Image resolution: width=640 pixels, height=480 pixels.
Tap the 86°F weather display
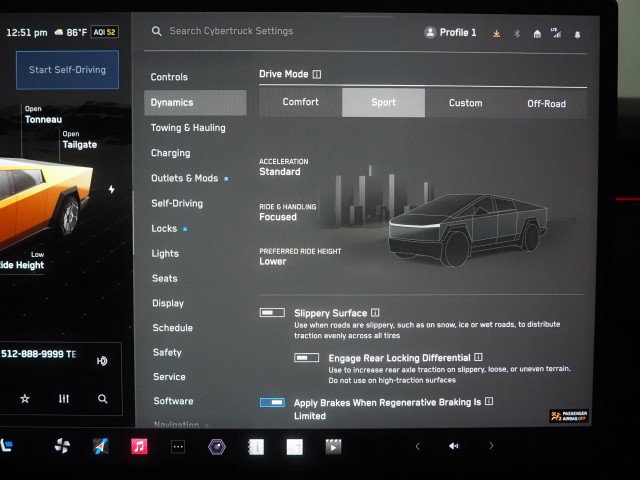click(71, 32)
